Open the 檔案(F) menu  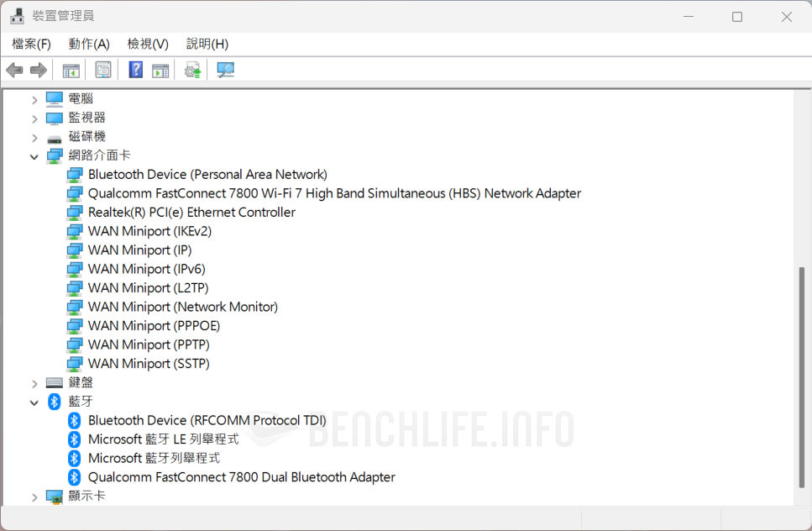31,44
